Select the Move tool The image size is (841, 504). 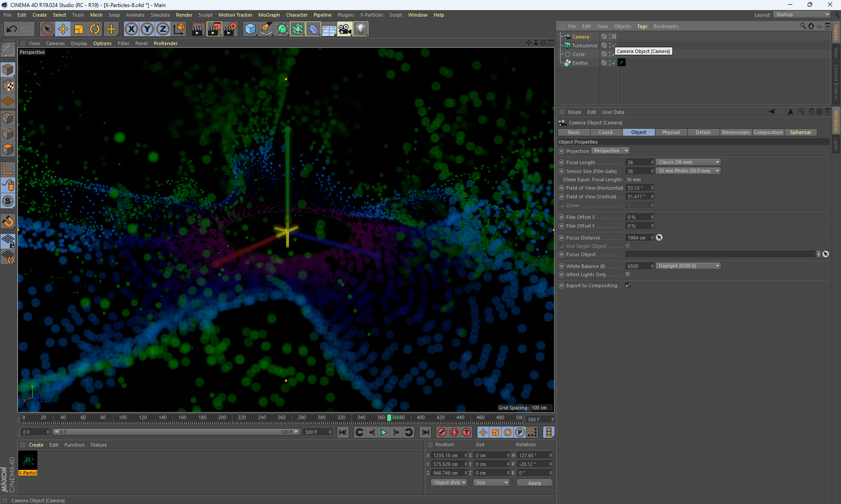tap(63, 29)
